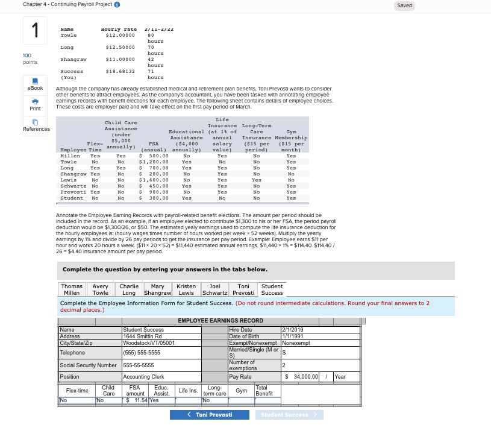491x448 pixels.
Task: Click the Student Success forward navigation button
Action: (x=289, y=415)
